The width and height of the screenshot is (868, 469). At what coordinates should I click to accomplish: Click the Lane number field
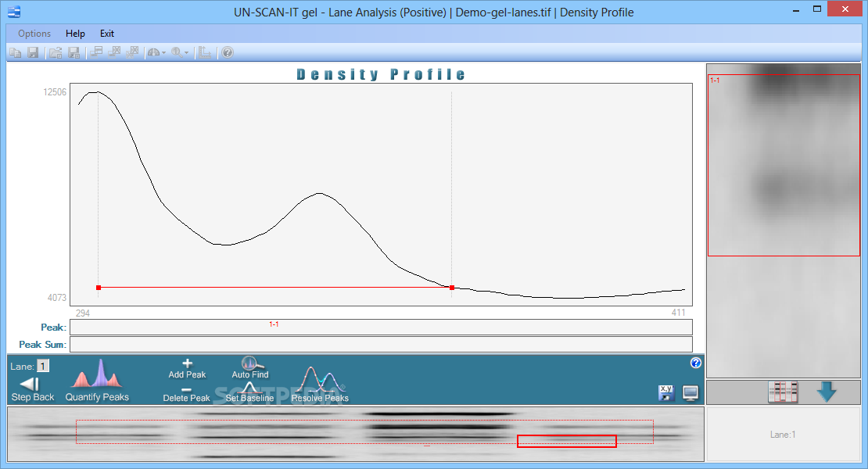(x=43, y=366)
